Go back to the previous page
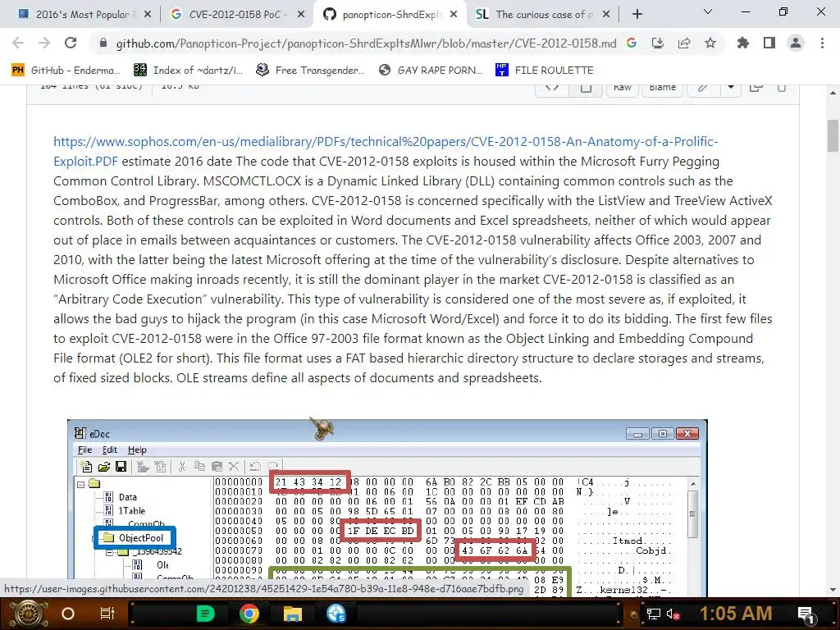Screen dimensions: 840x630 point(18,43)
